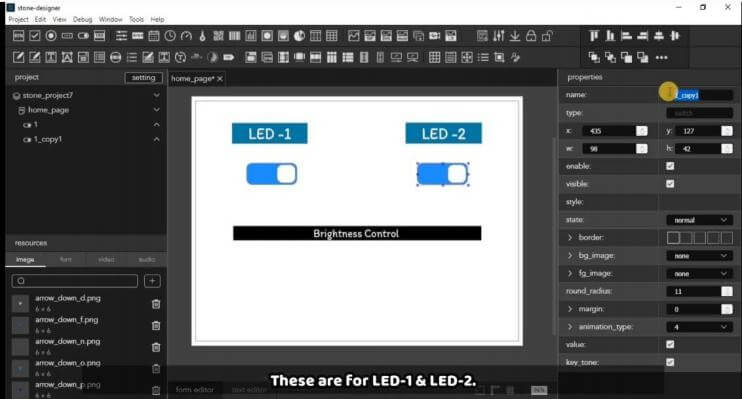This screenshot has width=742, height=399.
Task: Open the bg_image dropdown
Action: [x=698, y=256]
